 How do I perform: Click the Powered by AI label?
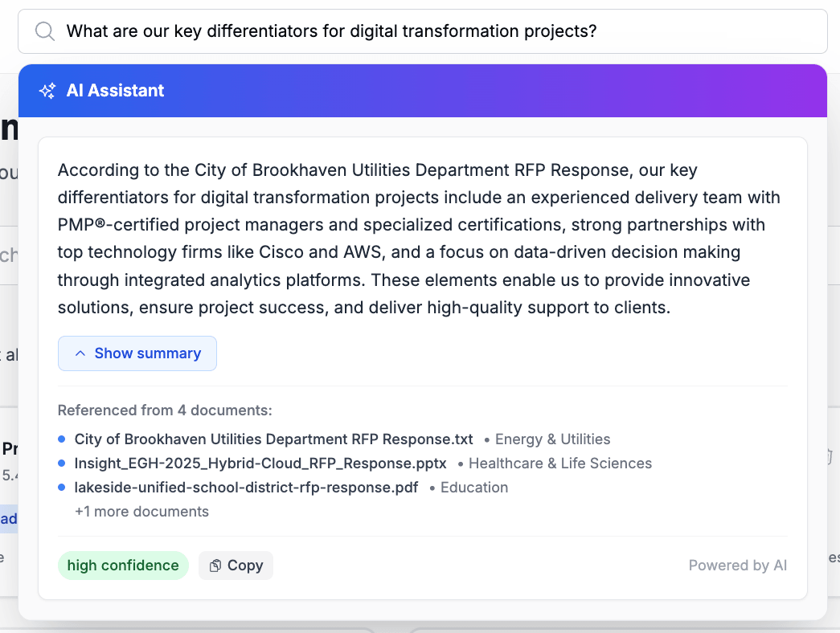[737, 565]
